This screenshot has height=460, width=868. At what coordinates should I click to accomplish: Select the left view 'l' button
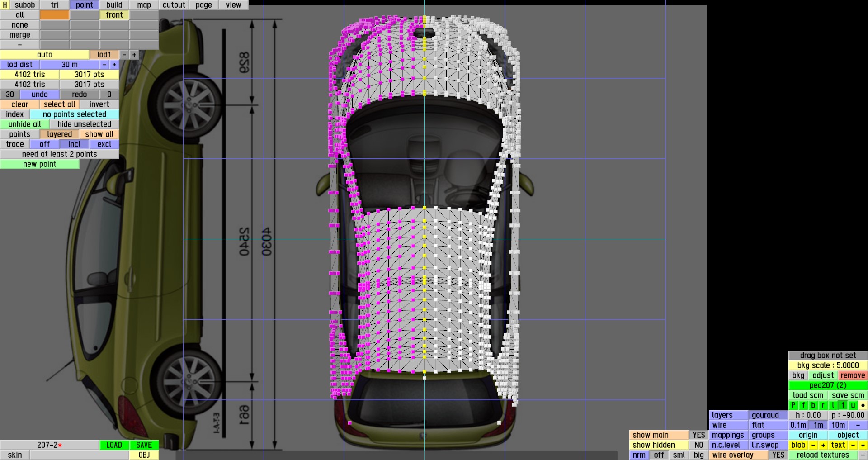(x=833, y=405)
